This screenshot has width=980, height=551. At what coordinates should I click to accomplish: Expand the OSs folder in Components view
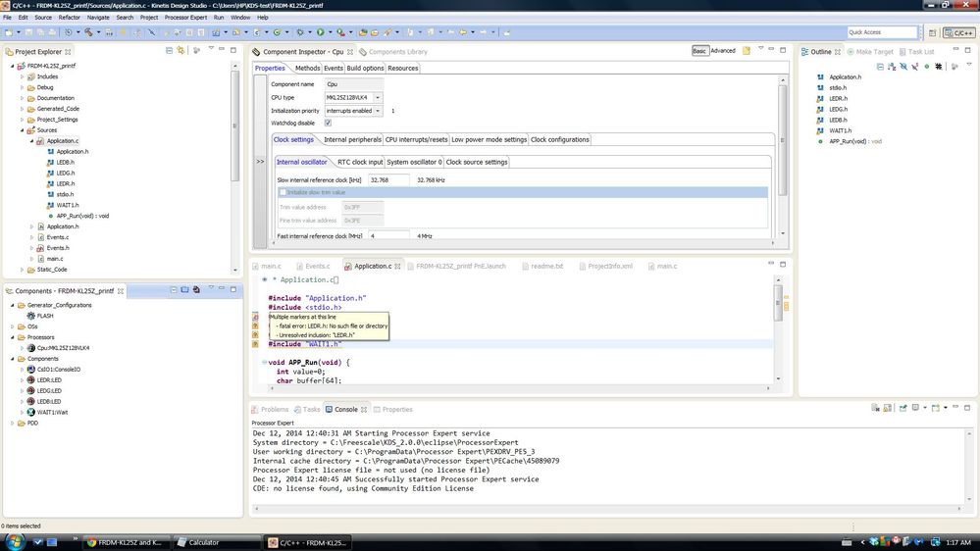coord(13,326)
